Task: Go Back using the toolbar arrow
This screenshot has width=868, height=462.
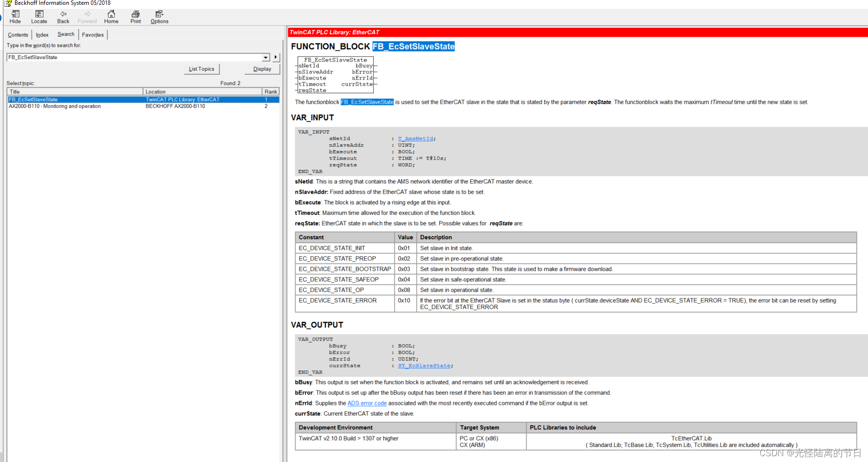Action: coord(63,17)
